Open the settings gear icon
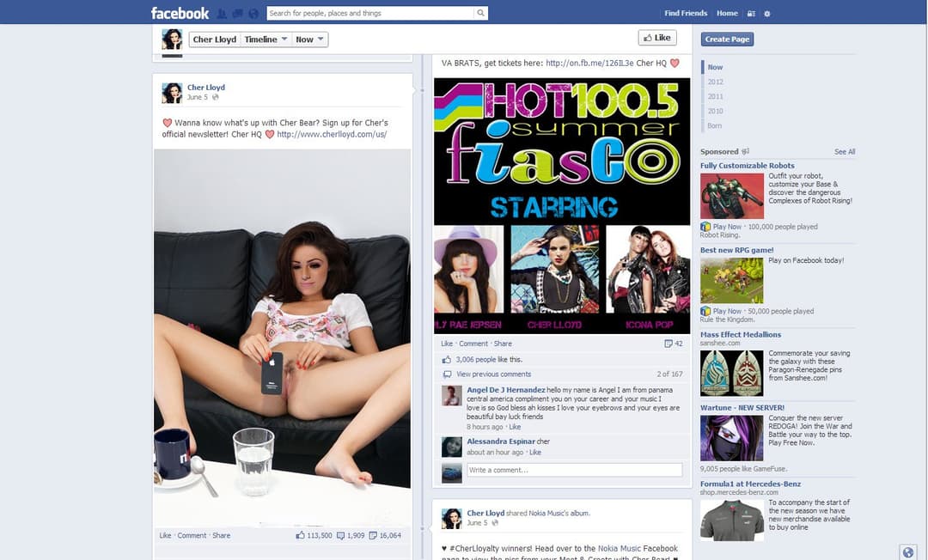This screenshot has width=928, height=560. [x=767, y=13]
